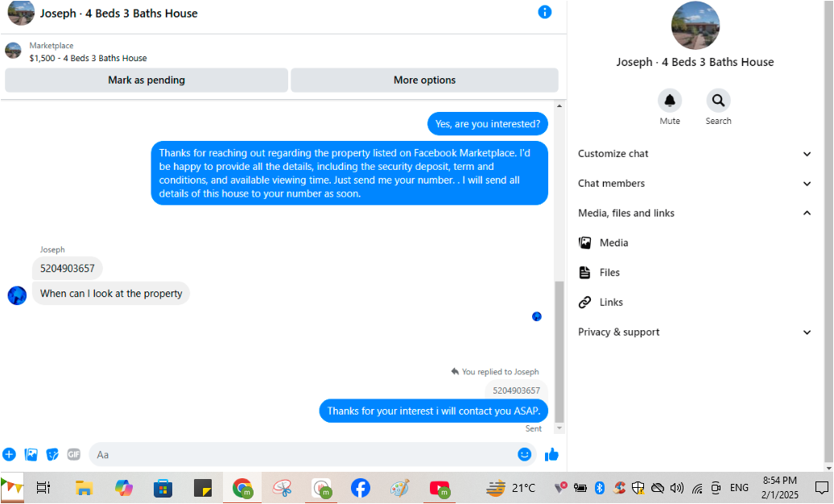Open conversation information via the blue info icon
Viewport: 834px width, 504px height.
tap(544, 12)
